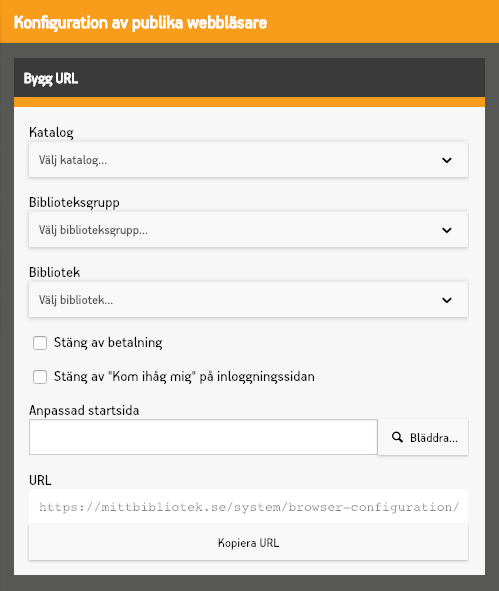Image resolution: width=499 pixels, height=591 pixels.
Task: Click the Bibliotek chevron arrow icon
Action: (x=447, y=300)
